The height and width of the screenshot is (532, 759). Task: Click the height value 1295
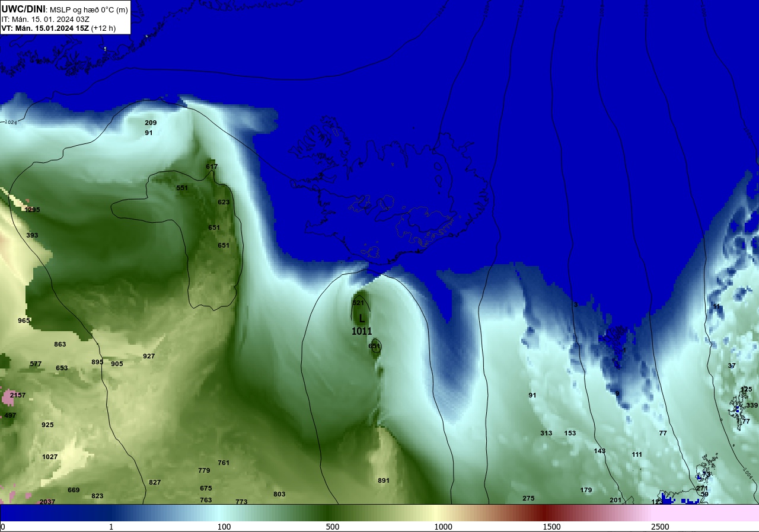tap(32, 210)
